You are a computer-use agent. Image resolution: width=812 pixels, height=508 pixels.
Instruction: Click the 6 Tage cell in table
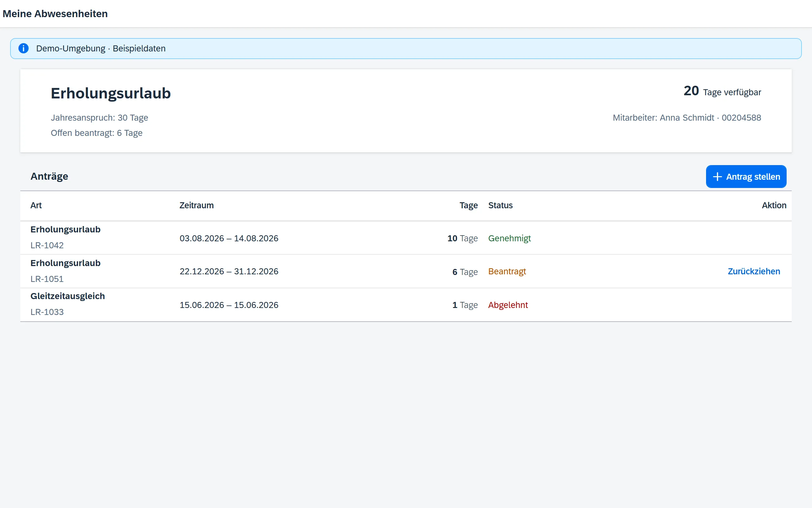point(465,272)
